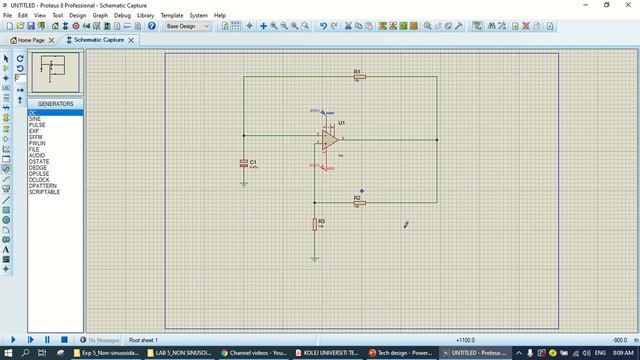The image size is (640, 360).
Task: Select the SCRIPTABLE generator entry
Action: click(x=56, y=192)
